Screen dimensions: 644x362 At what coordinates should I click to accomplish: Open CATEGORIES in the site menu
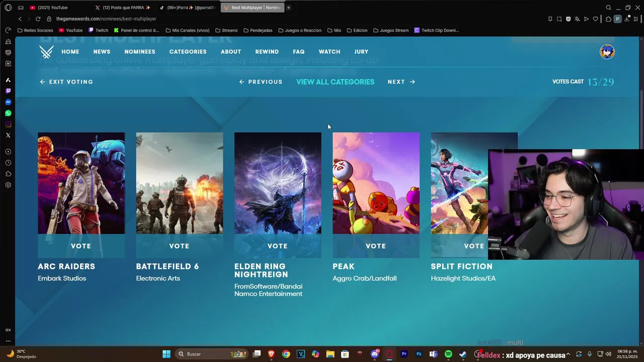click(x=188, y=52)
